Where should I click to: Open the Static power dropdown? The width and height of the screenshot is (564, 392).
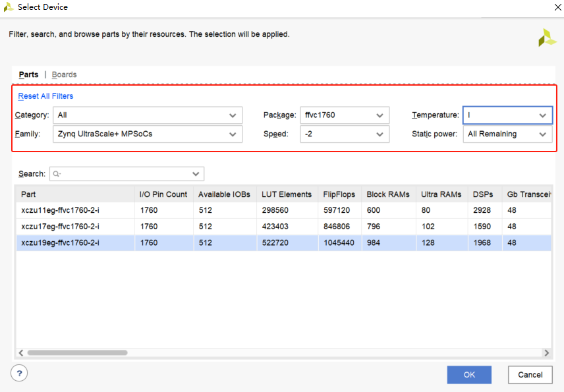click(507, 134)
